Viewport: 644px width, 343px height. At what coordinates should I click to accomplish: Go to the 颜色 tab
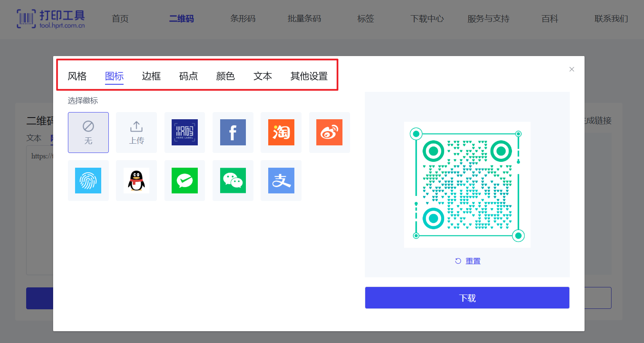coord(226,76)
